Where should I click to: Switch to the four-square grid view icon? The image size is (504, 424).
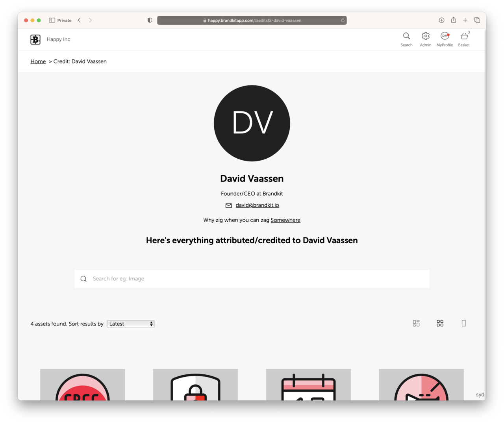pos(440,323)
